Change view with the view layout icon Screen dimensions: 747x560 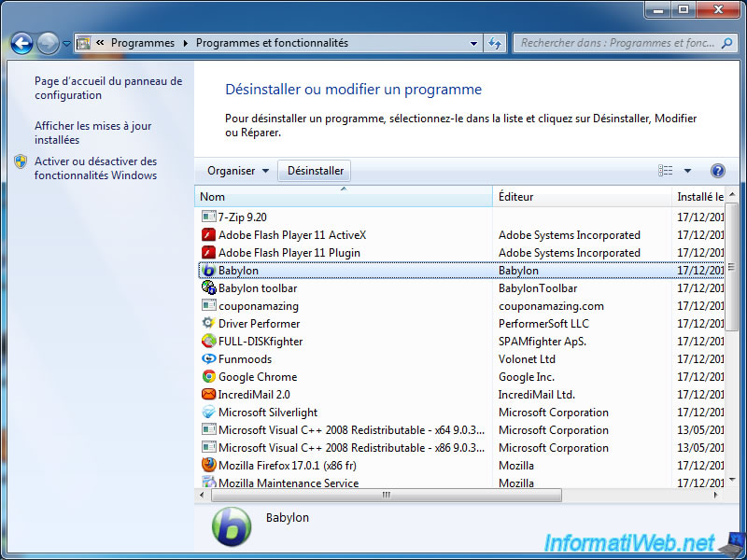(x=666, y=171)
